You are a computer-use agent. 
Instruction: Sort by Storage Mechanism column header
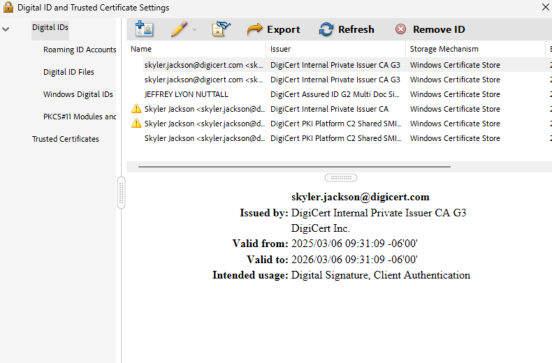(475, 49)
